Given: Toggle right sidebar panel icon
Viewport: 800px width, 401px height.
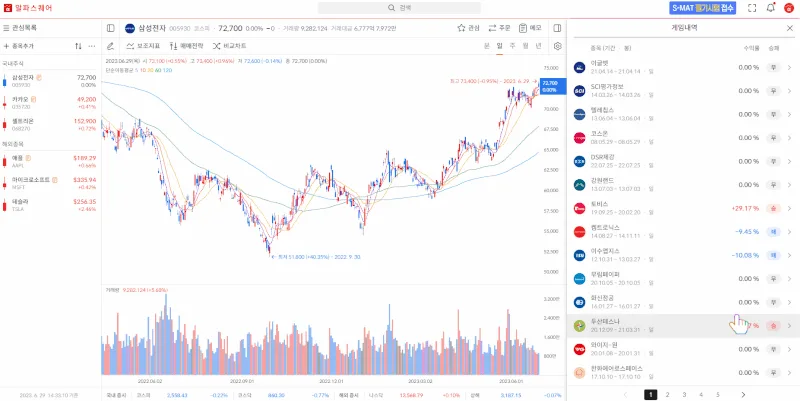Looking at the screenshot, I should click(x=557, y=28).
